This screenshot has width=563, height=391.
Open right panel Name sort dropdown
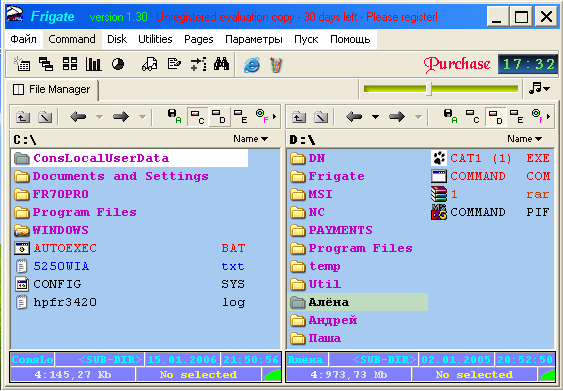525,139
